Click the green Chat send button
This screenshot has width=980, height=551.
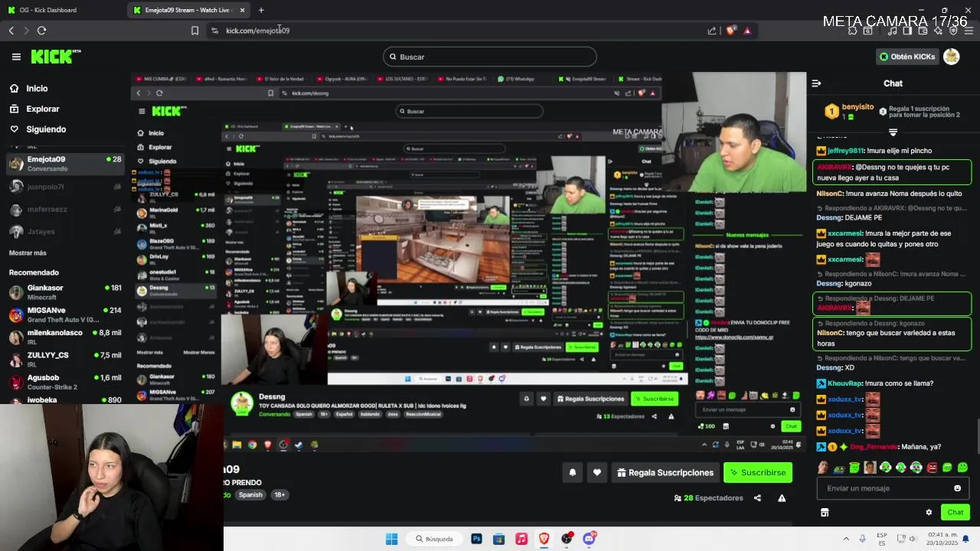955,513
